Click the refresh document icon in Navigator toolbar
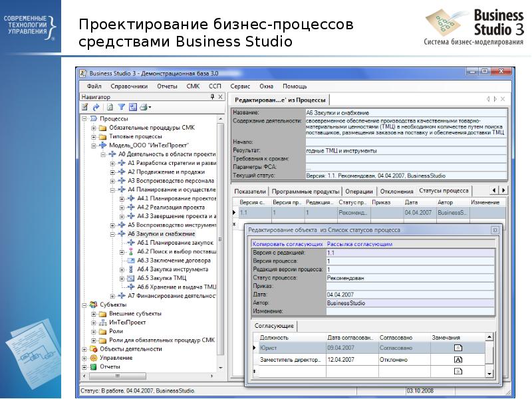This screenshot has height=399, width=532. 110,107
